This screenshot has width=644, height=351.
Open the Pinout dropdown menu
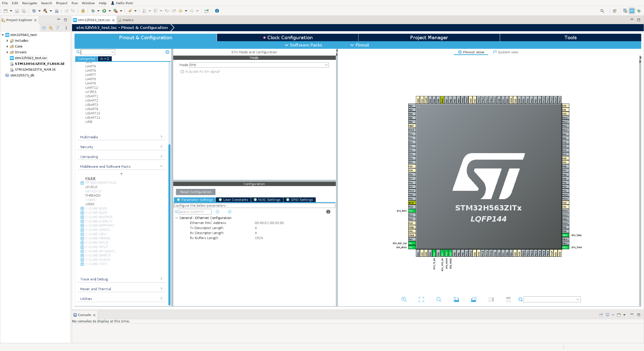[360, 45]
